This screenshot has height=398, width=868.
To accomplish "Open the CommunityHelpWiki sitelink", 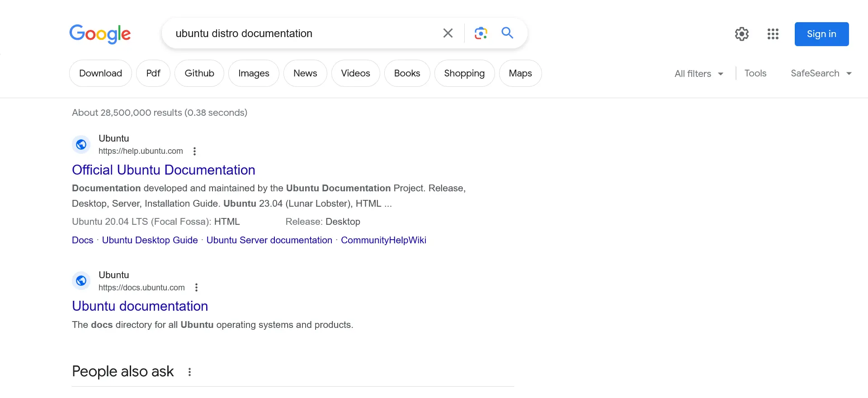I will click(x=383, y=240).
